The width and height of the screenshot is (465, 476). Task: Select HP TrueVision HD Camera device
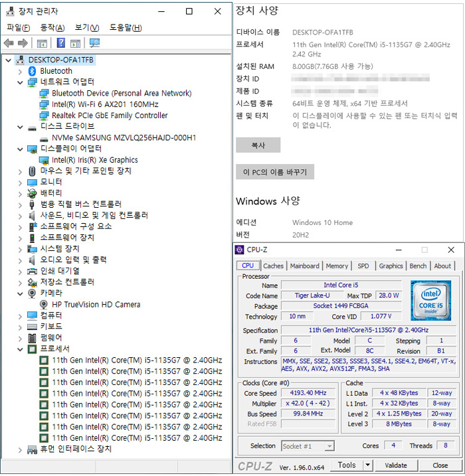pos(96,305)
